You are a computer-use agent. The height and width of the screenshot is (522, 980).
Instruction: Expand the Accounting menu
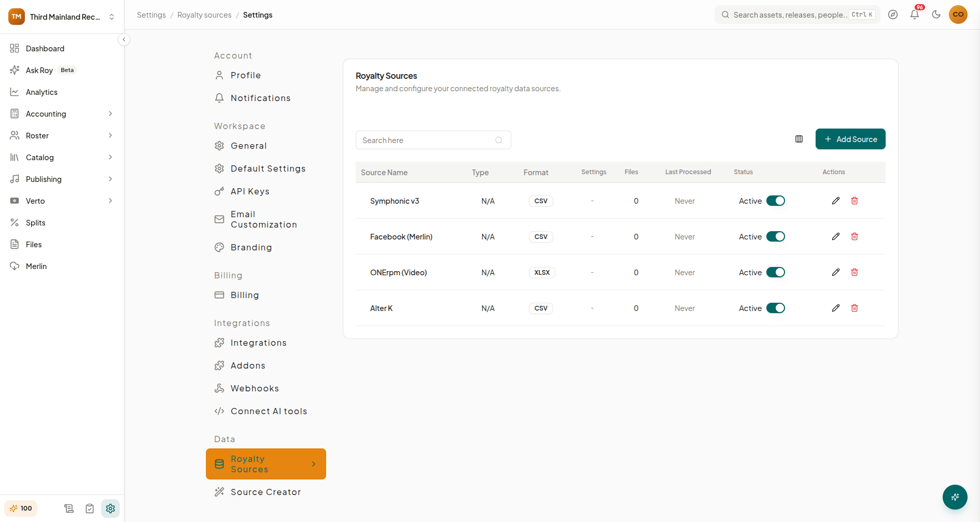(62, 114)
